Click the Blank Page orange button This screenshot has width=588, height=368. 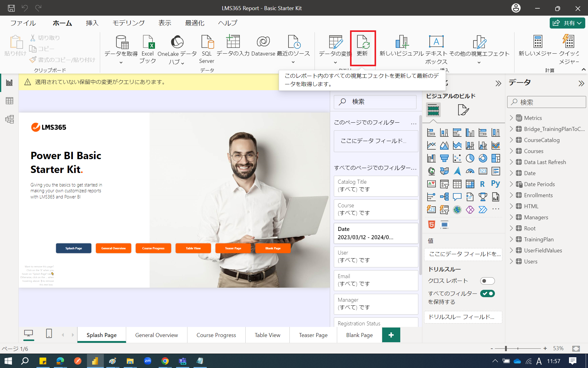coord(273,248)
